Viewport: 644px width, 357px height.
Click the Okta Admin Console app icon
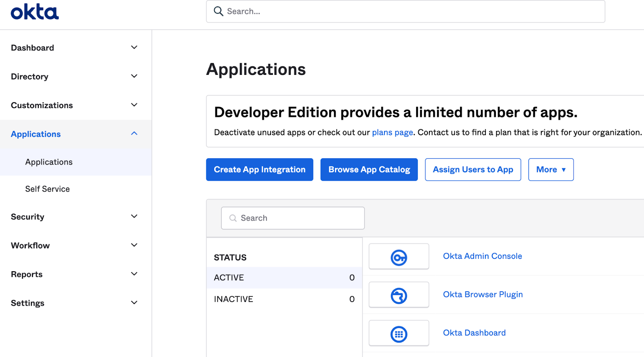click(399, 257)
